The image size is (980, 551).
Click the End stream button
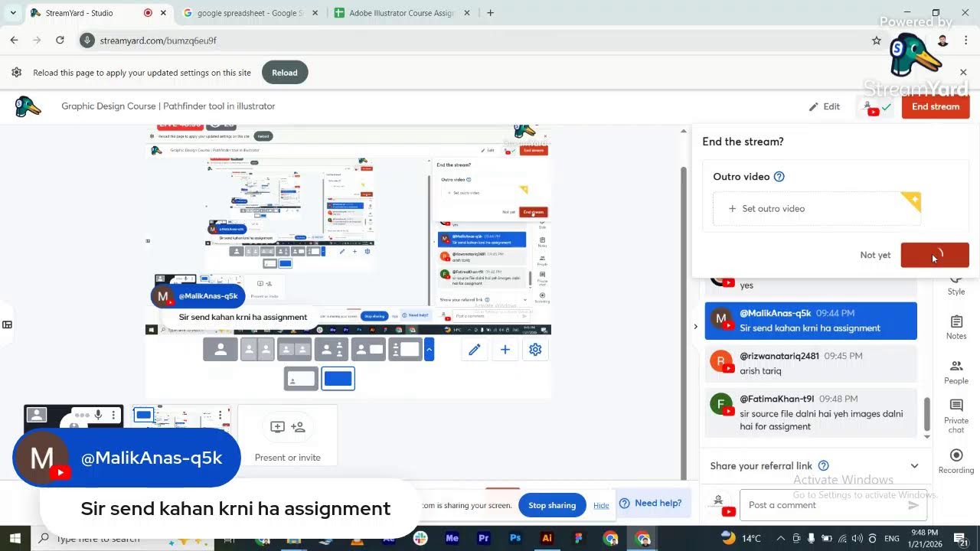point(936,106)
